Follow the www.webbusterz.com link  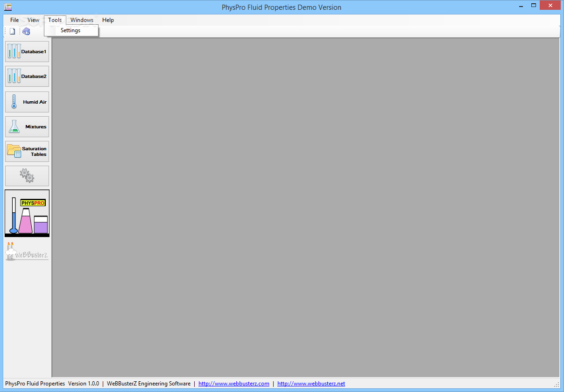point(234,384)
